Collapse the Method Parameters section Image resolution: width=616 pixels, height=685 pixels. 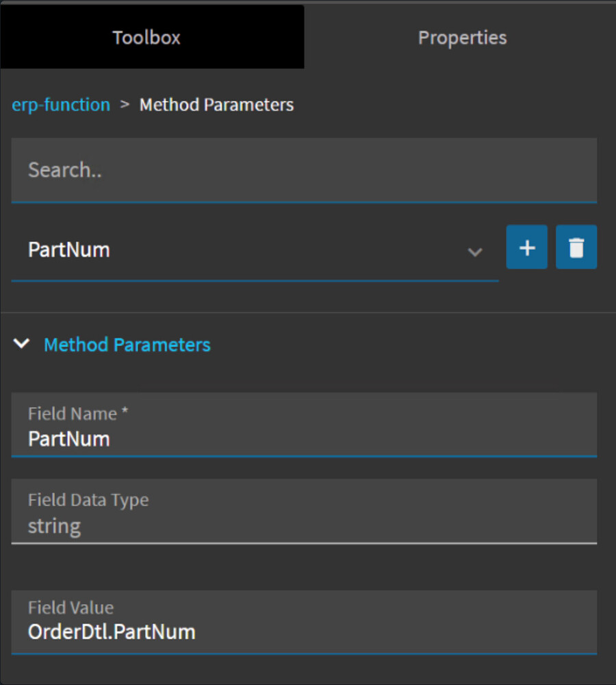click(21, 345)
